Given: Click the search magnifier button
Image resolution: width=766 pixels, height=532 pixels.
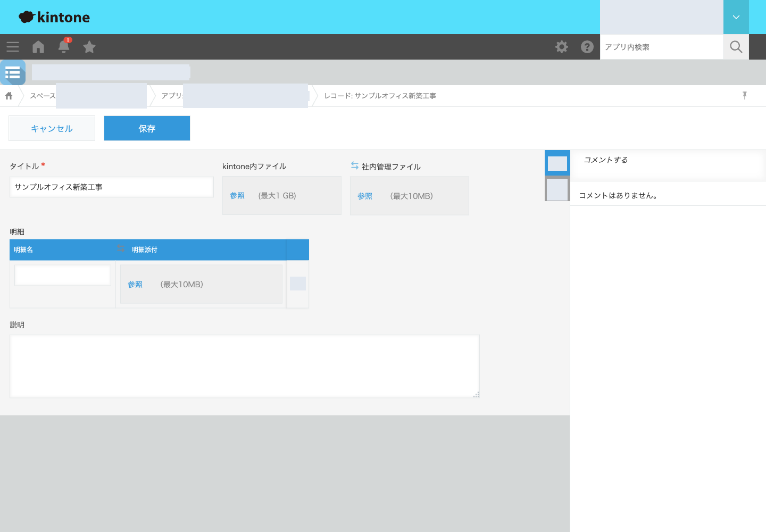Looking at the screenshot, I should tap(736, 47).
